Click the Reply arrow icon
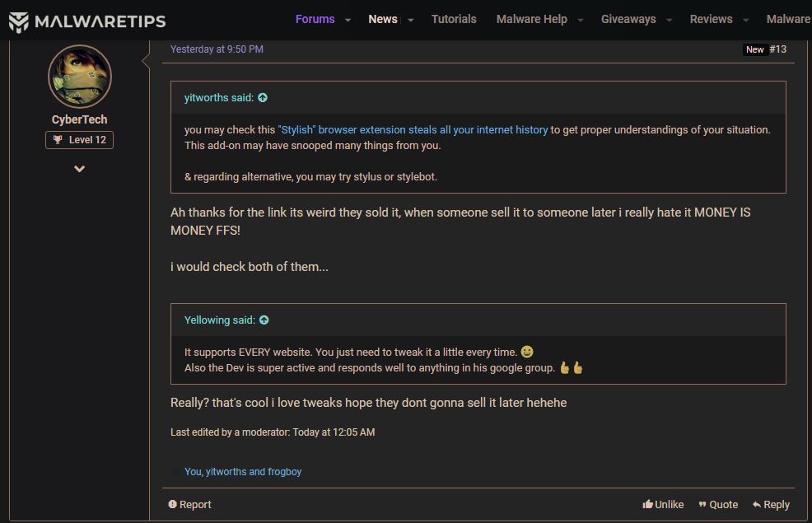812x523 pixels. click(x=756, y=504)
